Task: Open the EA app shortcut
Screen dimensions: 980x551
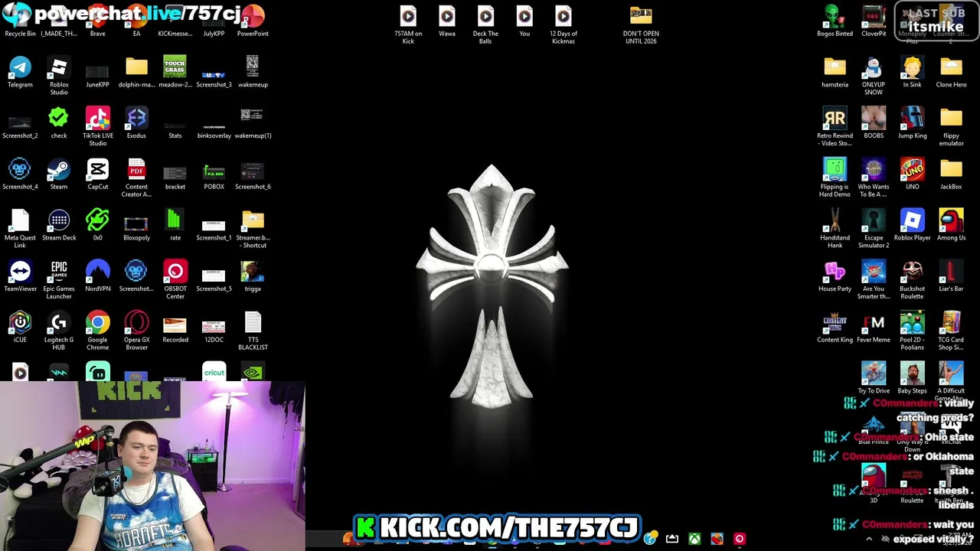Action: (136, 21)
